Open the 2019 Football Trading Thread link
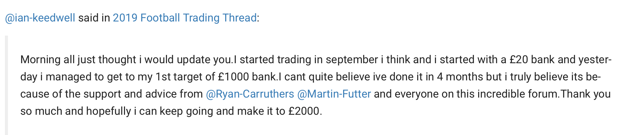The height and width of the screenshot is (135, 644). (x=185, y=18)
